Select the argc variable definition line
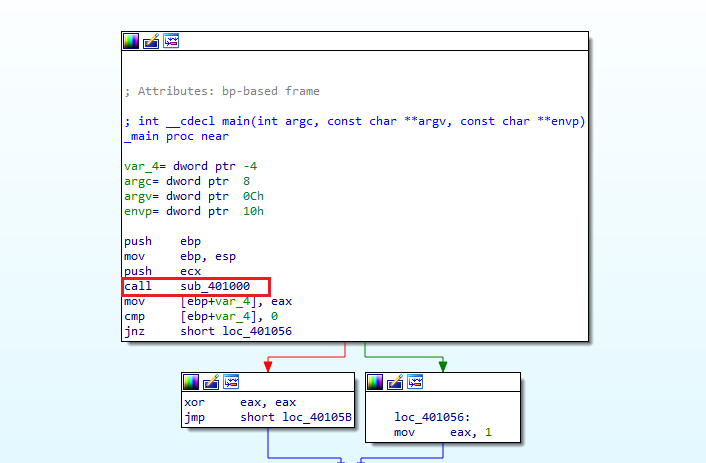706x463 pixels. click(187, 182)
